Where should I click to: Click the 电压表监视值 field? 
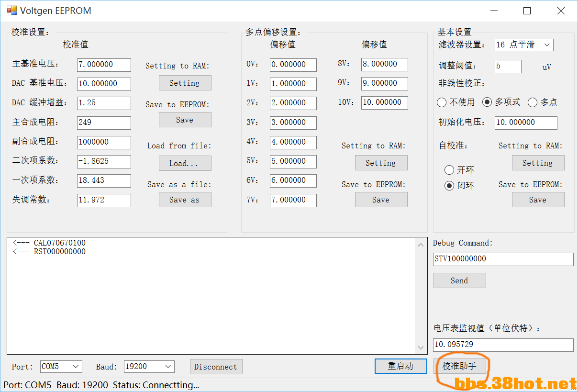[x=503, y=345]
